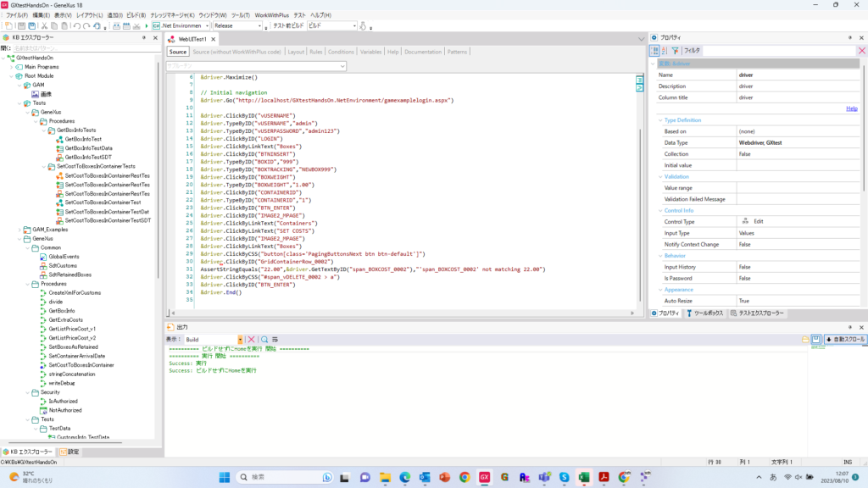Click the Redo arrow in the toolbar

click(x=86, y=26)
